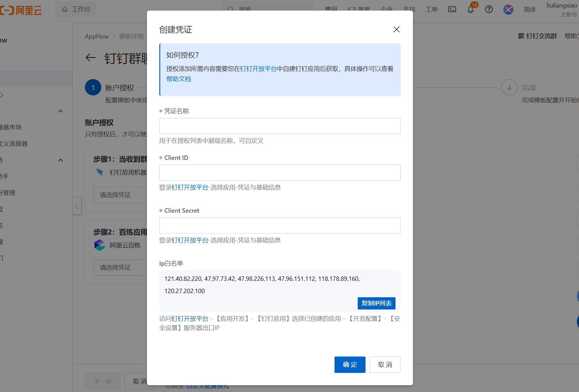
Task: Open the 帮助文档 link
Action: coord(179,79)
